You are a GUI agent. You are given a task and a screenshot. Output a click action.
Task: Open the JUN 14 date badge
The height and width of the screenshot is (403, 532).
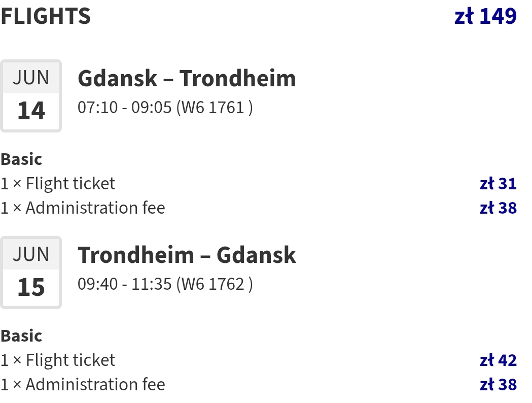point(31,96)
